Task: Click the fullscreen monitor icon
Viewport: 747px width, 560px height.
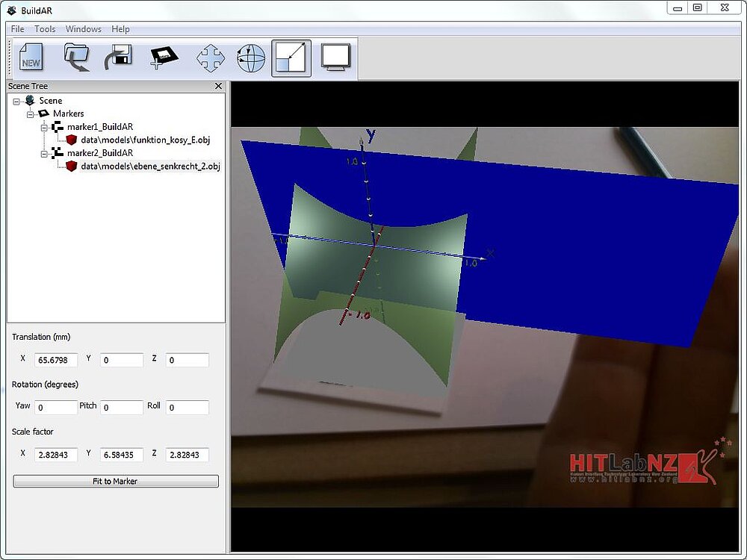Action: pyautogui.click(x=336, y=58)
